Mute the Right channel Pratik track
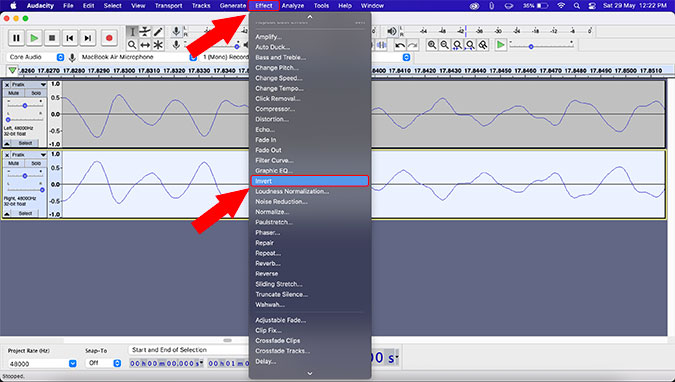675x382 pixels. (x=14, y=163)
